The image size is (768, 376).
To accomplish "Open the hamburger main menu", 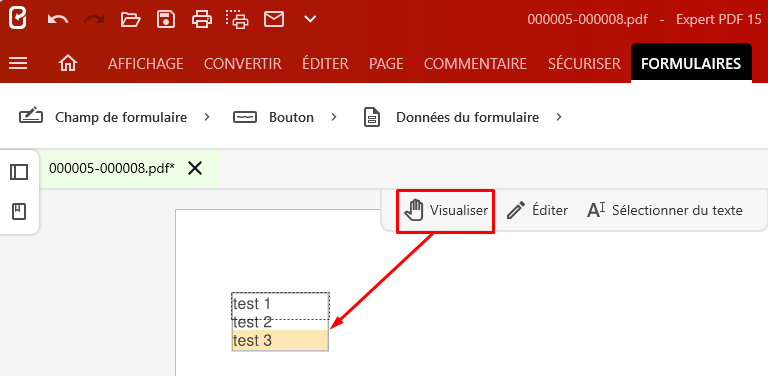I will 18,63.
